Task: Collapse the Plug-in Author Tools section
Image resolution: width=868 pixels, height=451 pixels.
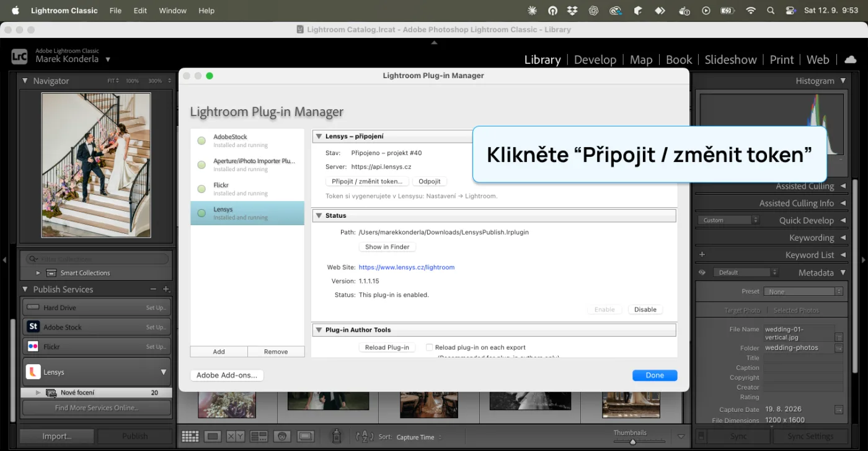Action: click(319, 330)
